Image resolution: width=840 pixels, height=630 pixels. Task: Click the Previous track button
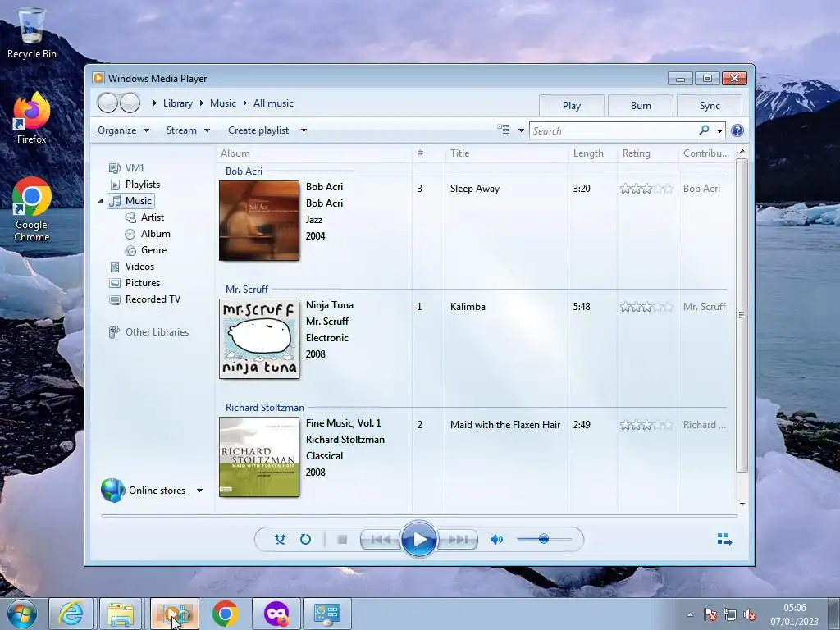(x=381, y=540)
